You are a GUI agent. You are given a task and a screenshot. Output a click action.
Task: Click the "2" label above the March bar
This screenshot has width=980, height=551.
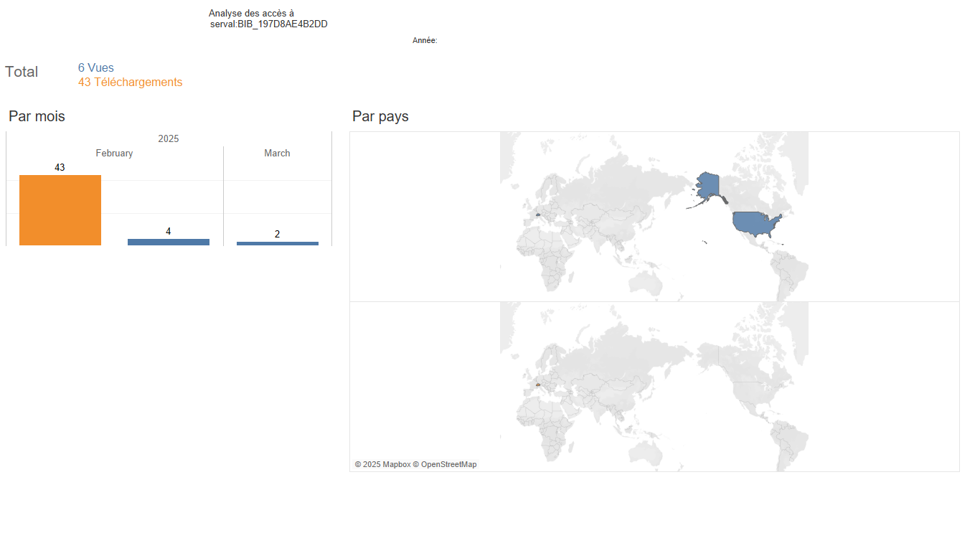(278, 235)
